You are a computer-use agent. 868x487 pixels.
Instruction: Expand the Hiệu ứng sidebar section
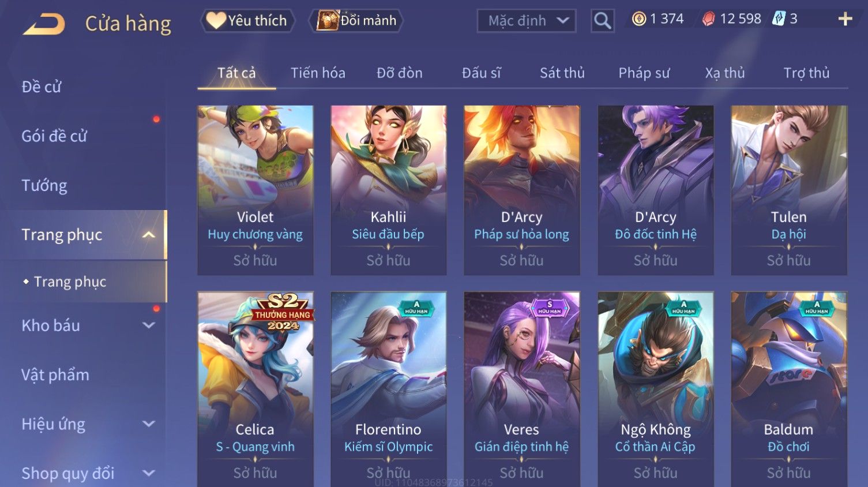point(149,424)
